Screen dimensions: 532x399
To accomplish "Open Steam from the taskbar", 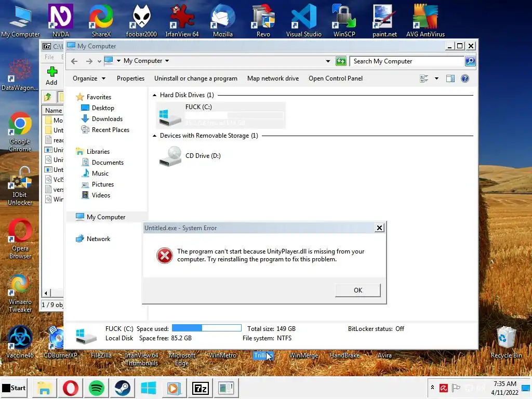I will click(x=122, y=388).
